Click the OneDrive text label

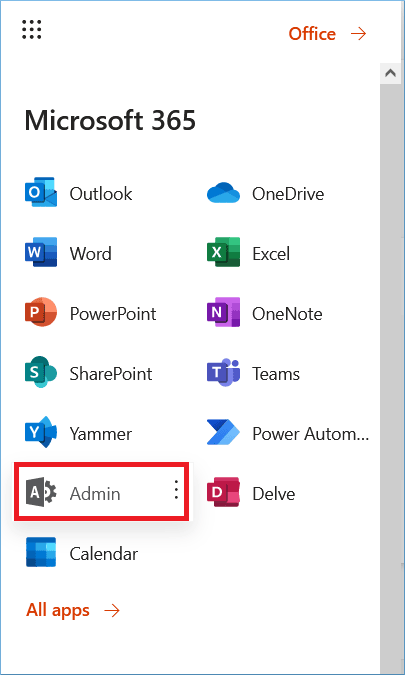(288, 194)
